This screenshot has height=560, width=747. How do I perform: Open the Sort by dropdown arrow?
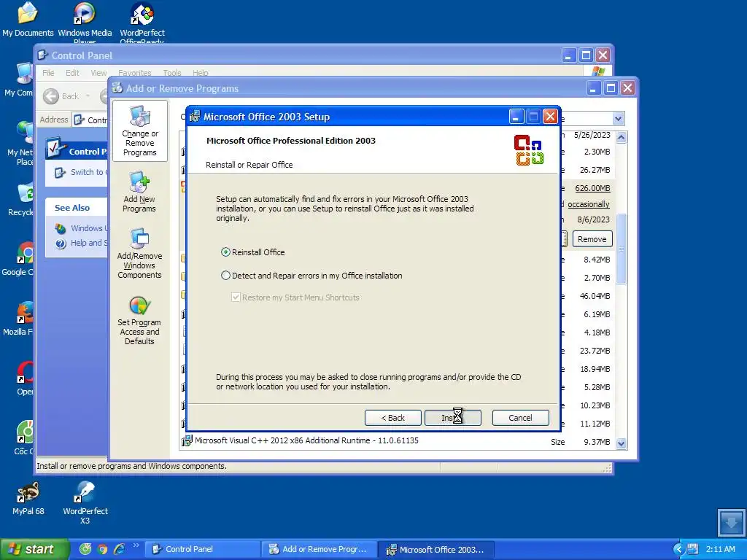point(618,119)
